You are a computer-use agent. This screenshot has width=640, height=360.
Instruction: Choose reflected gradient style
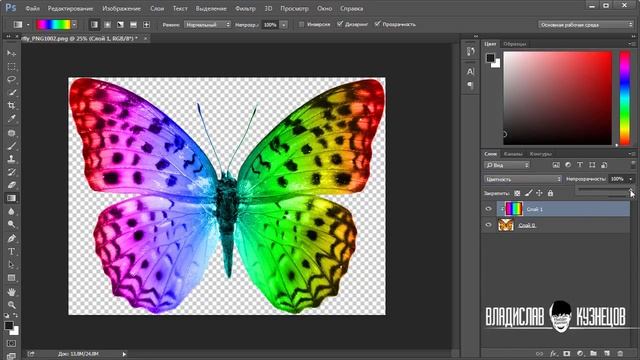(x=133, y=24)
